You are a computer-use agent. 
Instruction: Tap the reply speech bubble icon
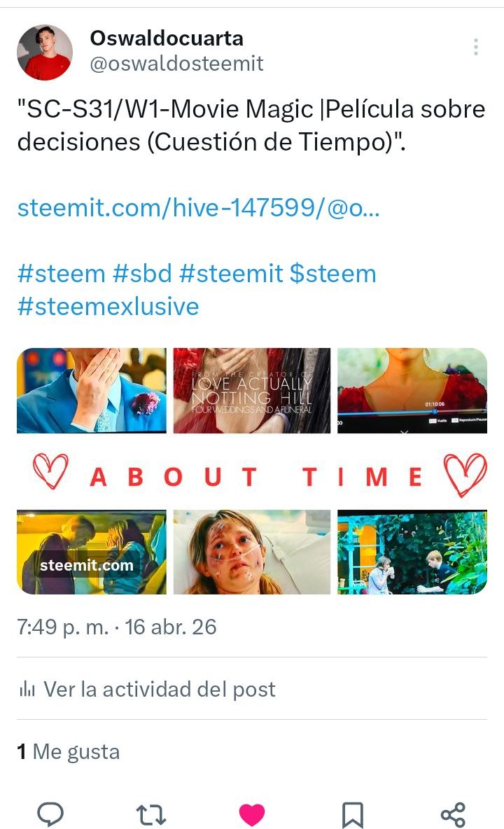click(50, 813)
